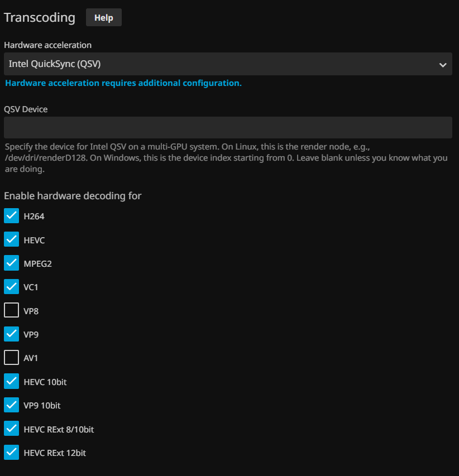
Task: Click the HEVC RExt 12bit label
Action: click(x=55, y=453)
